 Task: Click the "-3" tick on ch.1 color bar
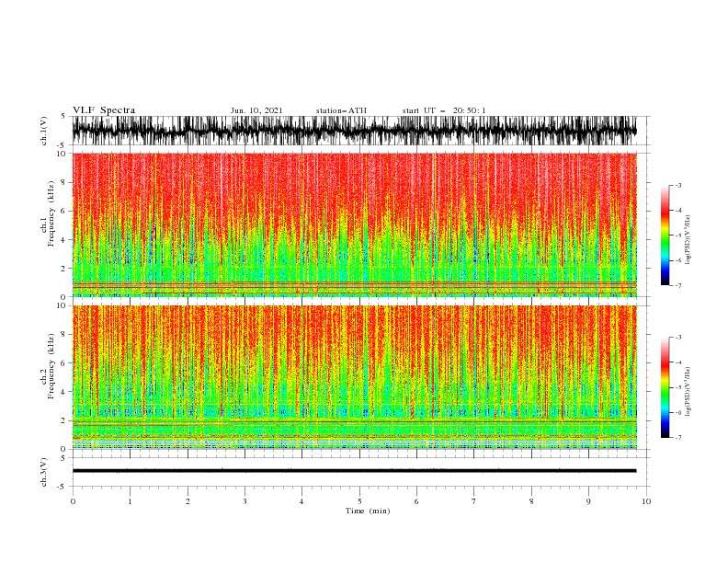(678, 185)
